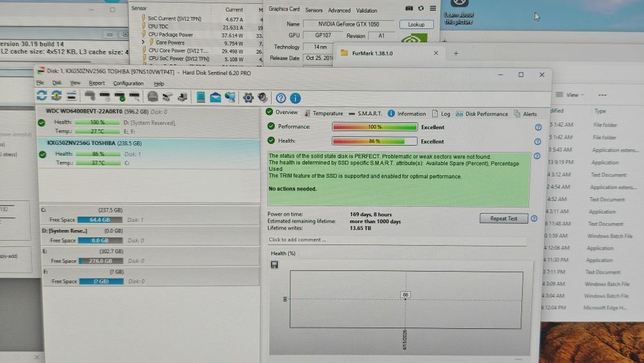Add a new tab next to FurMark tab
This screenshot has height=363, width=644.
(456, 54)
